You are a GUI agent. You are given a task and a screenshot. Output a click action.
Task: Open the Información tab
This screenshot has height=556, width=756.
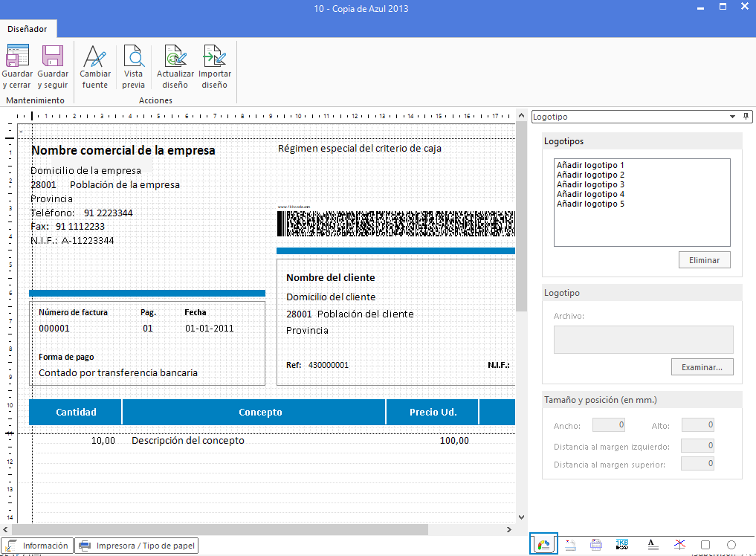coord(38,546)
